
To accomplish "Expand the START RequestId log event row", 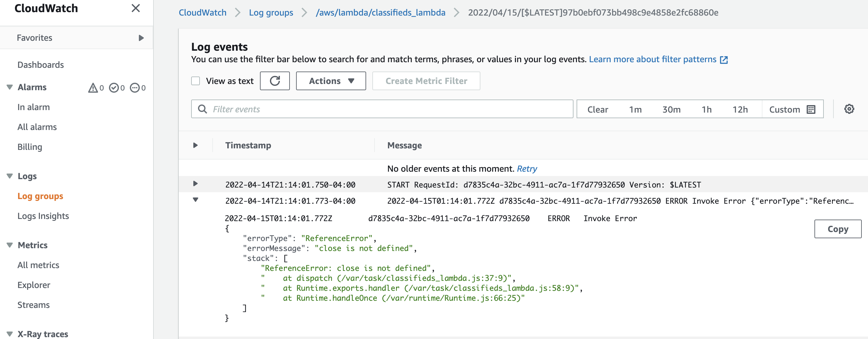I will 196,184.
